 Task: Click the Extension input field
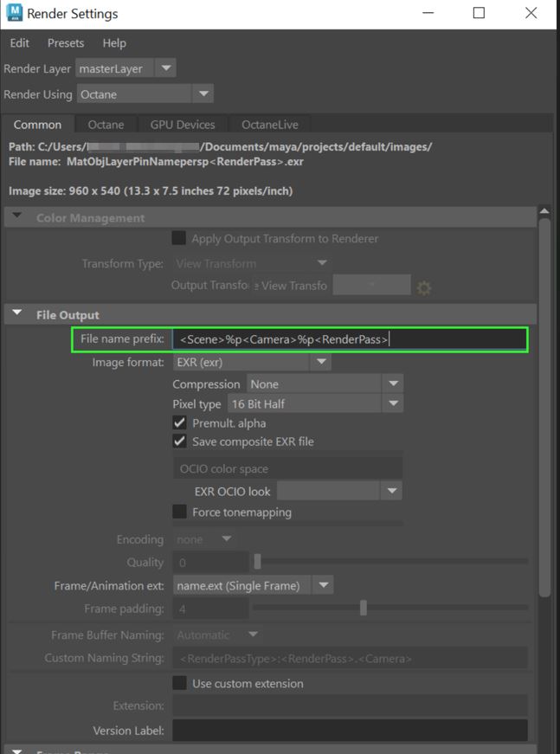click(350, 706)
